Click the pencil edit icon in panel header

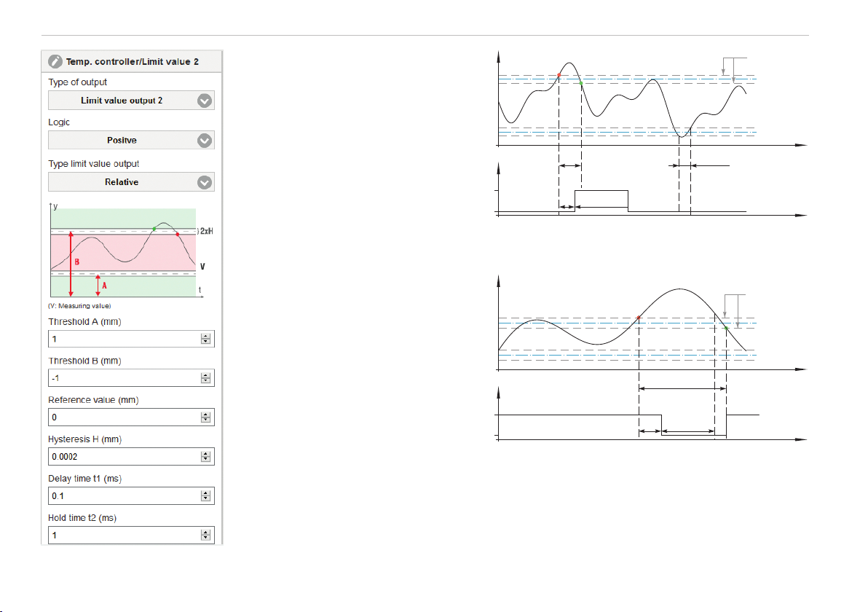tap(55, 61)
